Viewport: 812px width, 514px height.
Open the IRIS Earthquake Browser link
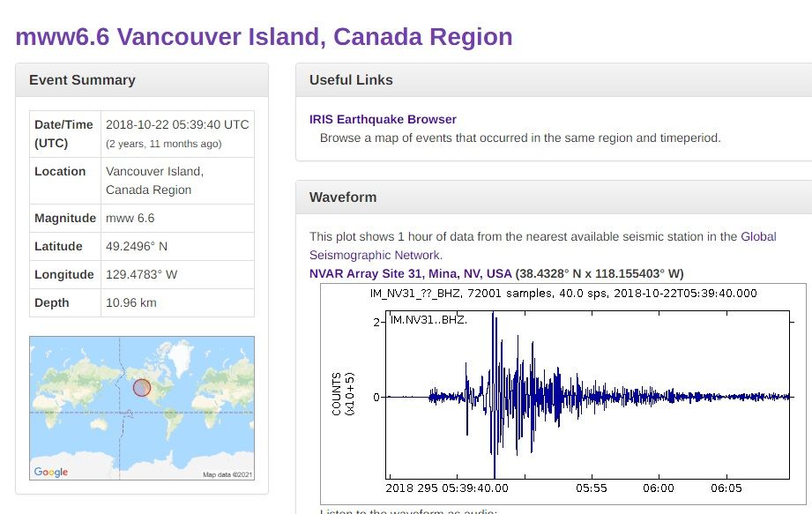(x=383, y=119)
